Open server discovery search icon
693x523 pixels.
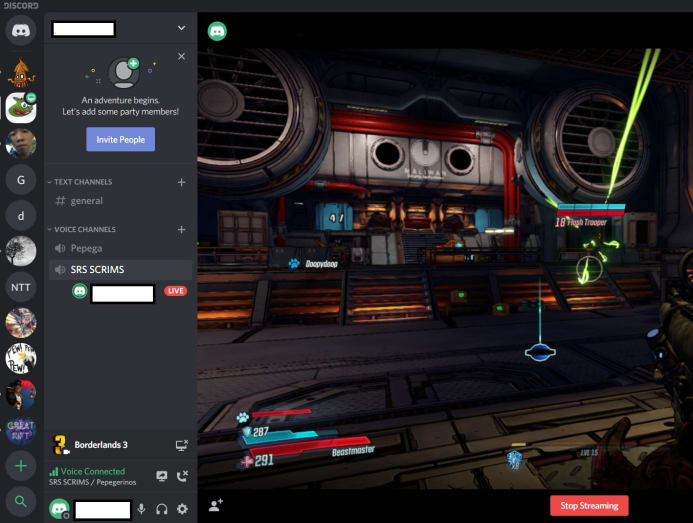(21, 501)
